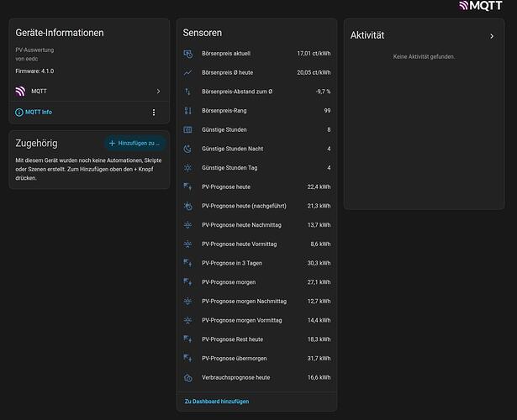Click the PV-Prognose heute Vormittag icon
The height and width of the screenshot is (420, 517).
click(188, 244)
